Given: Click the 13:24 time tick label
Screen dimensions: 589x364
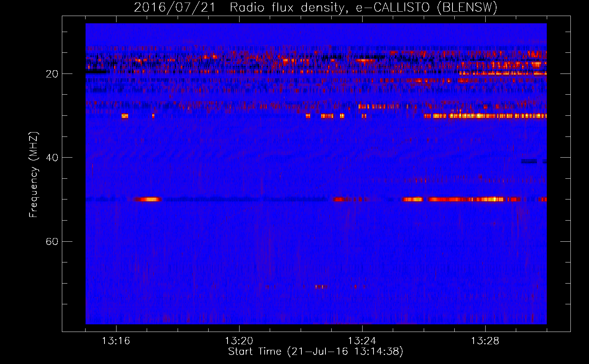Looking at the screenshot, I should (x=362, y=341).
